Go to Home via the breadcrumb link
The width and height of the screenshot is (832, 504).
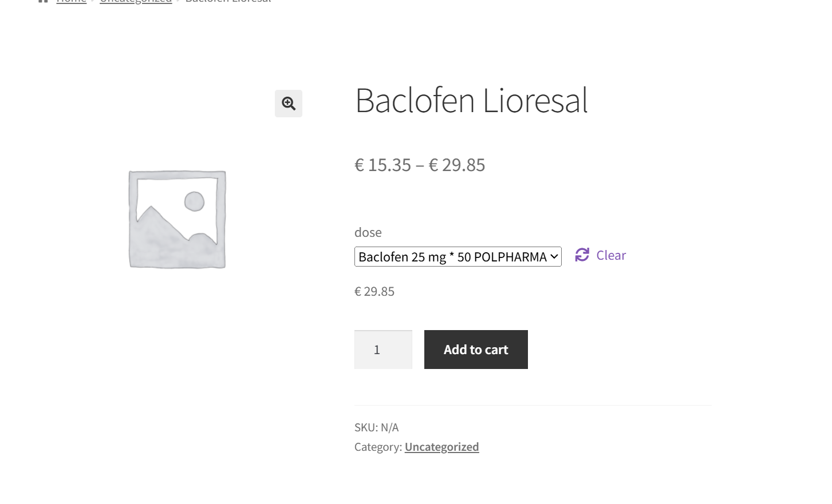click(72, 1)
